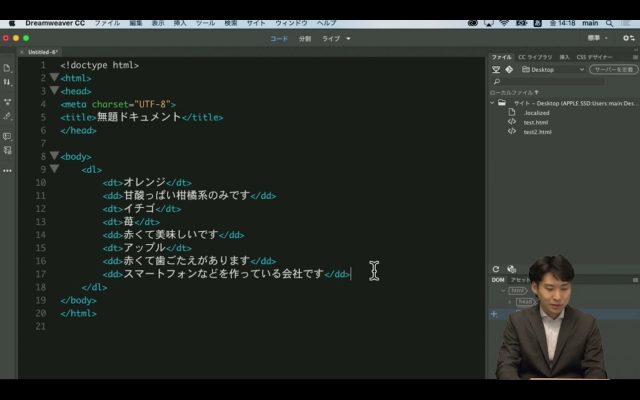Select the html node in the DOM panel
Image resolution: width=640 pixels, height=400 pixels.
[x=518, y=291]
